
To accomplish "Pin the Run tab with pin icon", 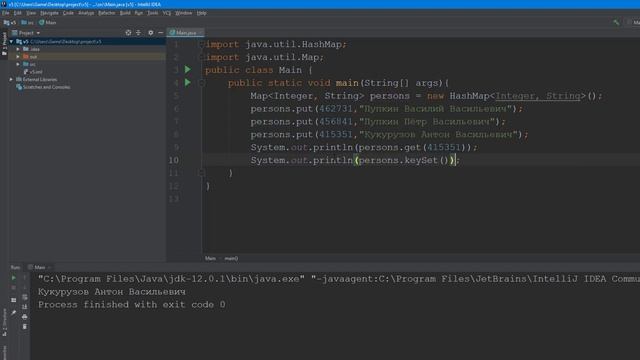I will (x=13, y=313).
